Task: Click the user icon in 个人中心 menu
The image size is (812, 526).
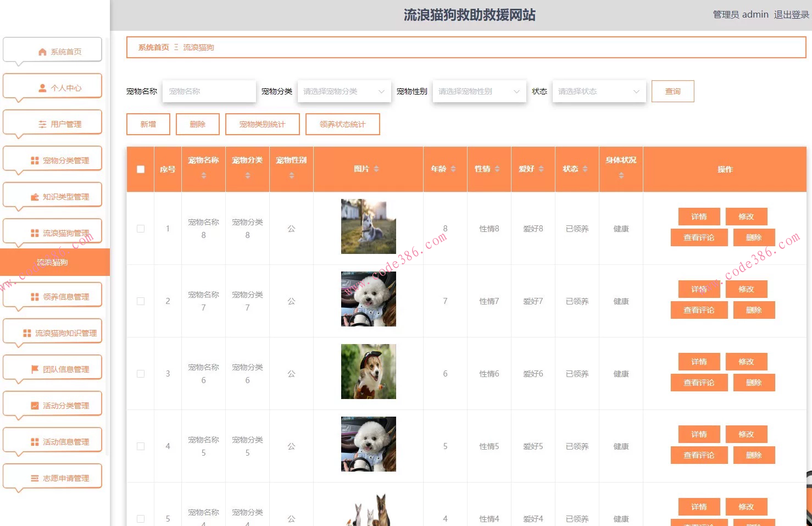Action: point(42,88)
